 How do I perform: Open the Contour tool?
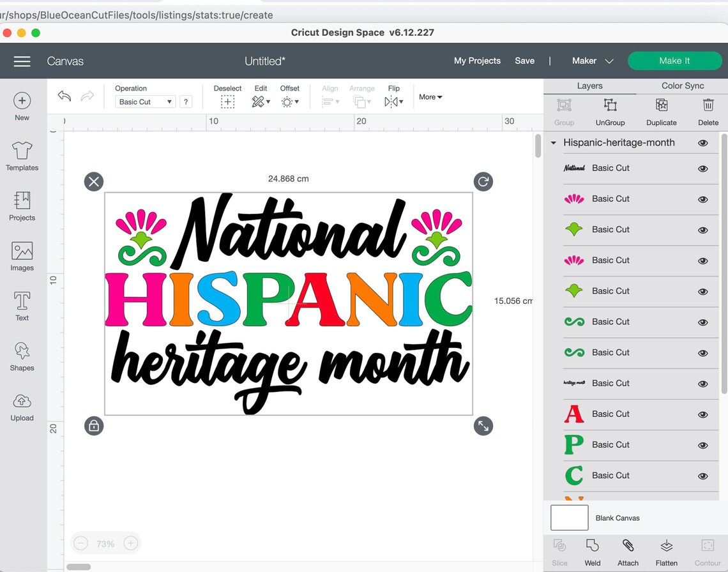point(706,549)
